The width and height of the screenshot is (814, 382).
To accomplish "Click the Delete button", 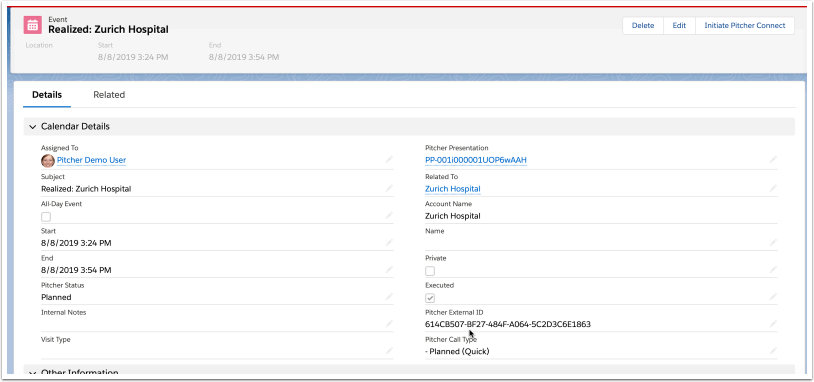I will coord(643,25).
